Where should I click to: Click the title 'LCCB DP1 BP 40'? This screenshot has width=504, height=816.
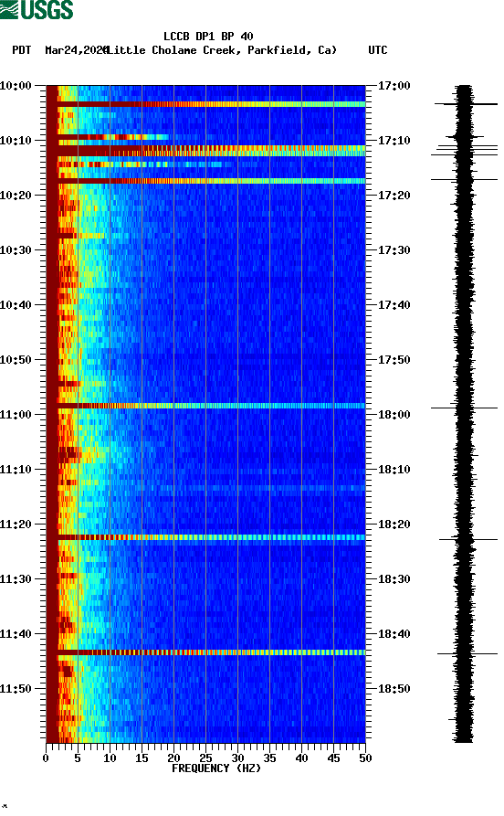(x=208, y=37)
